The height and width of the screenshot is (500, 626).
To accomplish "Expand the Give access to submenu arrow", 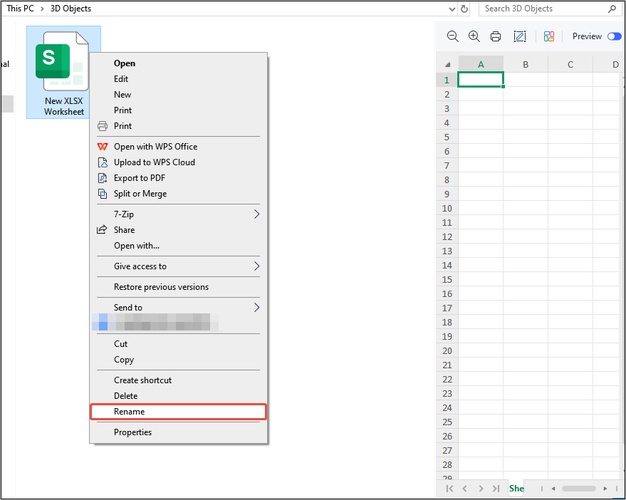I will tap(257, 266).
